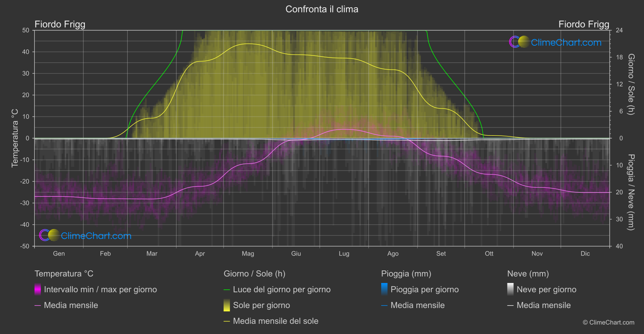
Task: Click the blue 'Pioggia per giorno' legend icon
Action: click(384, 289)
